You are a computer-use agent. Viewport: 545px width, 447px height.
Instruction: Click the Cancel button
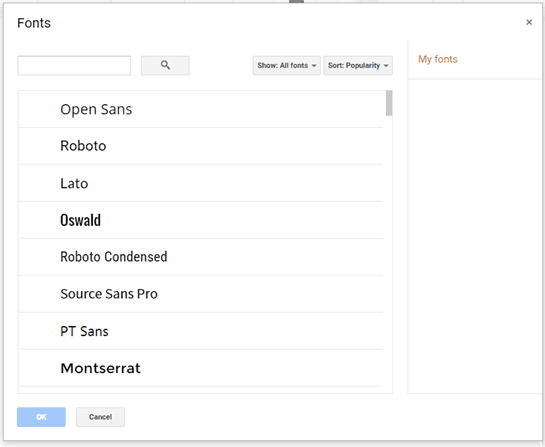point(100,417)
